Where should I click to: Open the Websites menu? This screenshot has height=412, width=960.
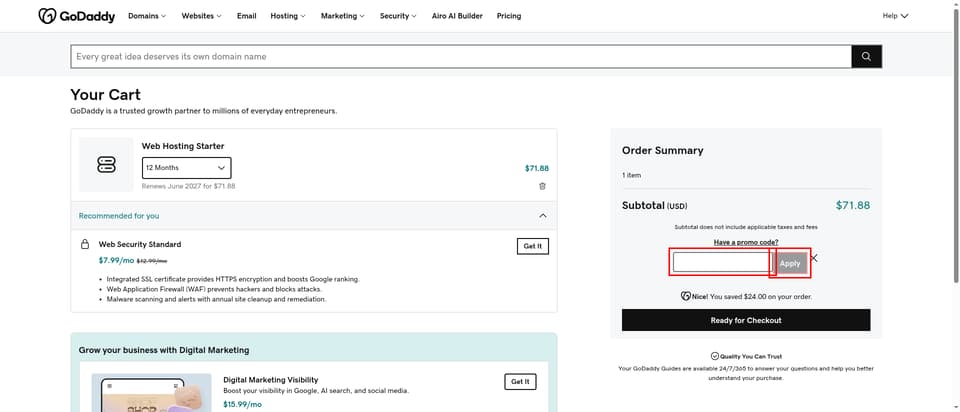tap(201, 16)
